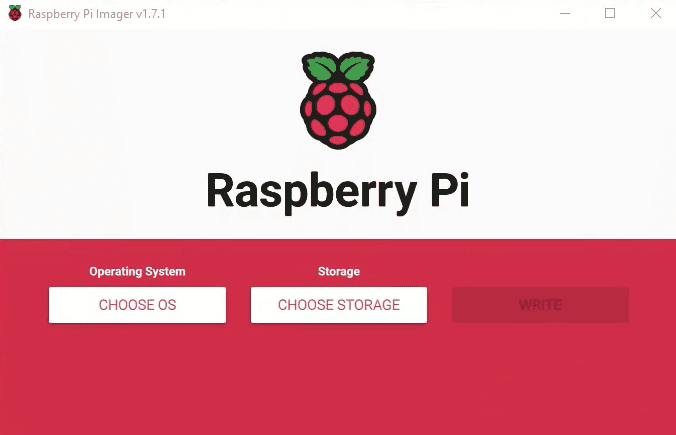Viewport: 676px width, 435px height.
Task: Click the "Raspberry Pi Imager v1.7.1" title text
Action: 97,14
